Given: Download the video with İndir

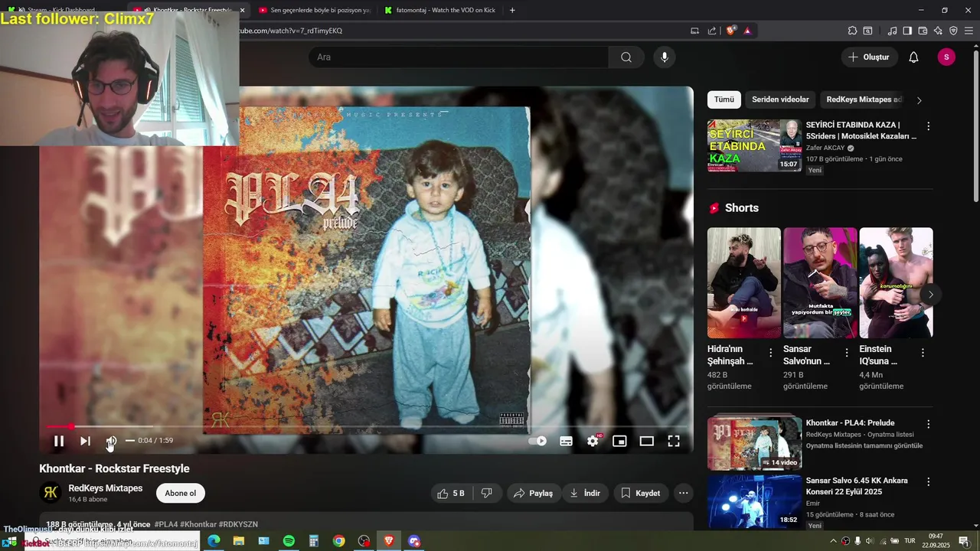Looking at the screenshot, I should (x=585, y=494).
